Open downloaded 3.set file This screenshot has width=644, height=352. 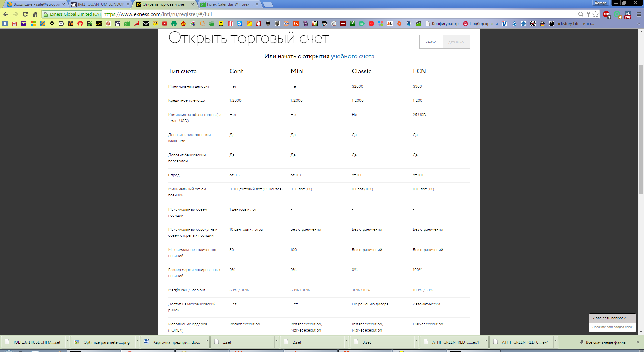point(383,342)
